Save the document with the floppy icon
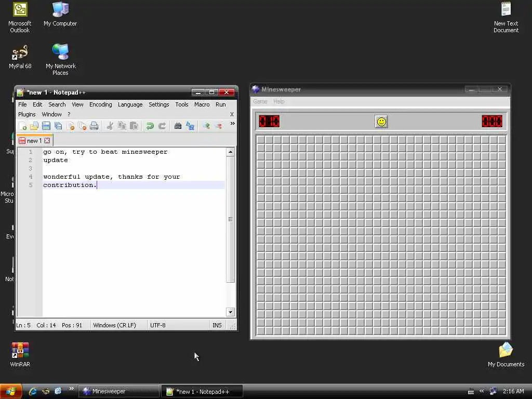The height and width of the screenshot is (399, 532). point(46,126)
